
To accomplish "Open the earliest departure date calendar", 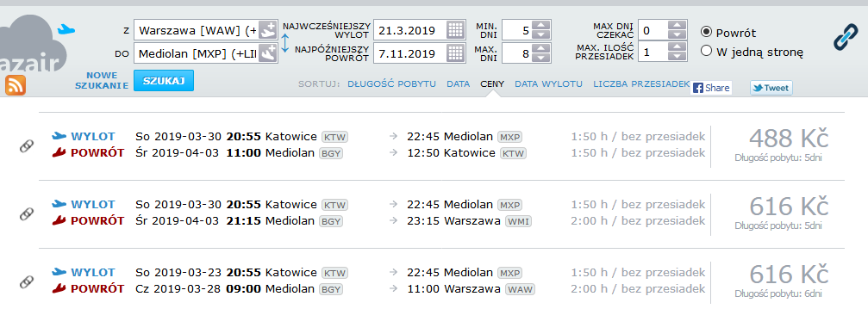I will [x=455, y=30].
